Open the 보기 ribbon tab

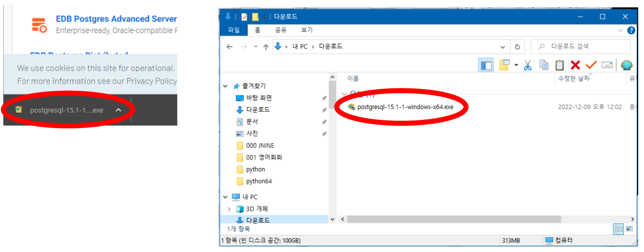tap(307, 30)
